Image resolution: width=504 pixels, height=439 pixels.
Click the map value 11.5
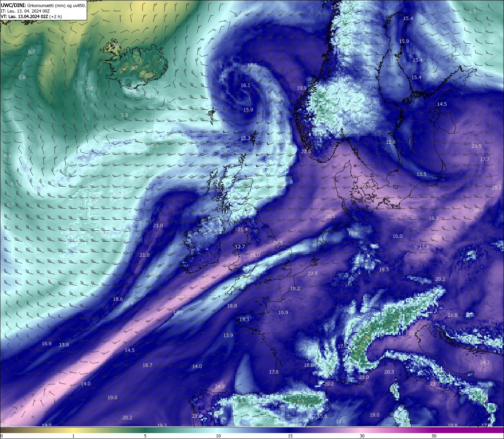(252, 65)
